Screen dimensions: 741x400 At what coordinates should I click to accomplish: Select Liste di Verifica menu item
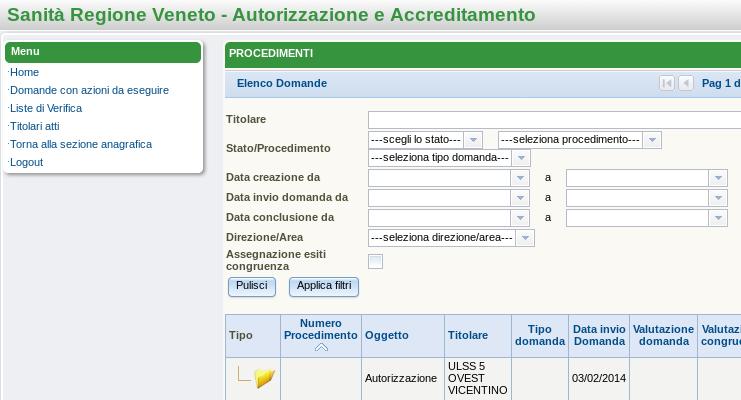[x=46, y=108]
